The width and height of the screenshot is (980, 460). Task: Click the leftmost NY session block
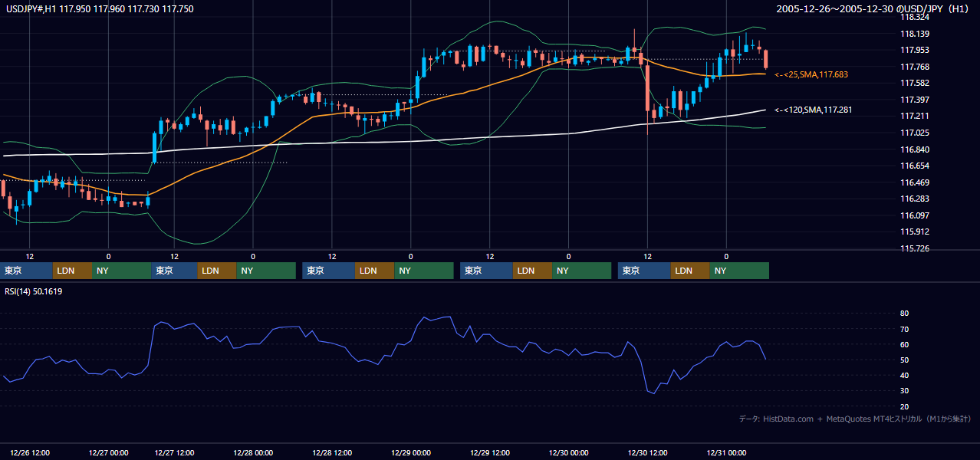121,271
